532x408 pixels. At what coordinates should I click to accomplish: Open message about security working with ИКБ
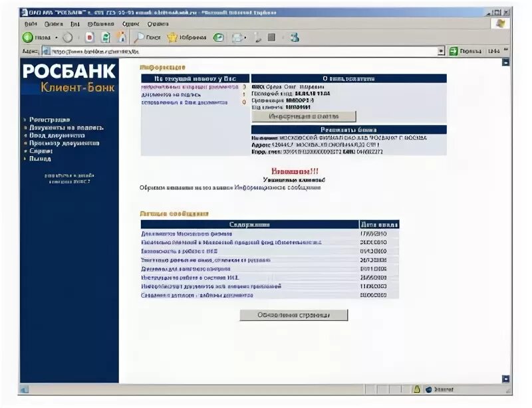point(179,251)
